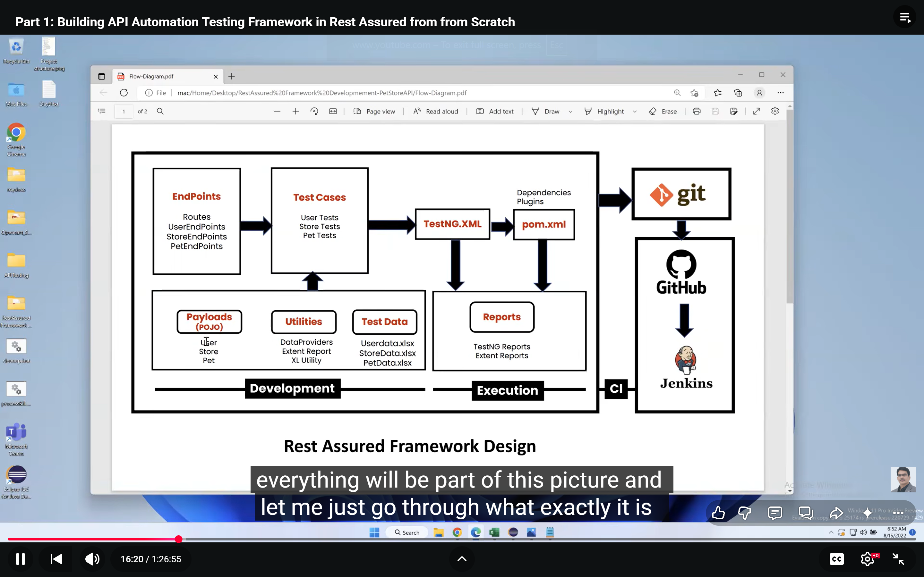924x577 pixels.
Task: Expand the Draw options dropdown arrow
Action: pyautogui.click(x=570, y=112)
